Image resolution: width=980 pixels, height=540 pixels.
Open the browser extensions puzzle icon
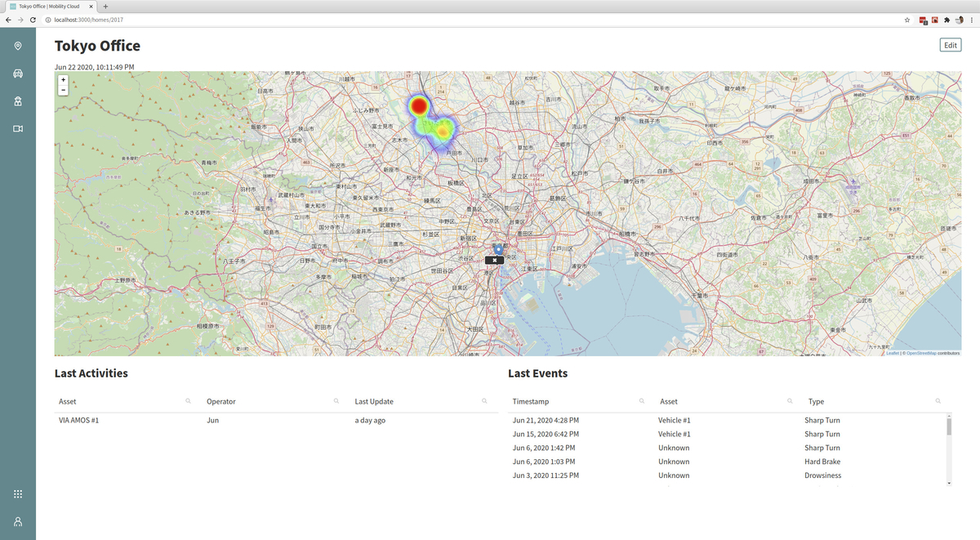pos(947,20)
